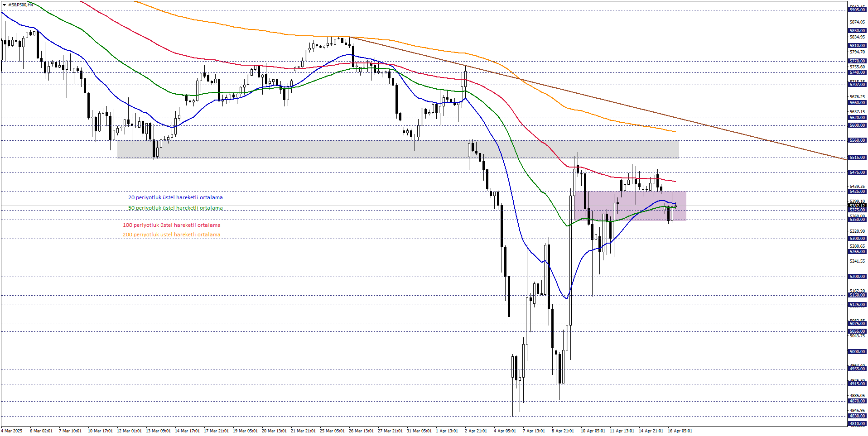Click the 5740.00 price level label
Image resolution: width=868 pixels, height=436 pixels.
857,72
